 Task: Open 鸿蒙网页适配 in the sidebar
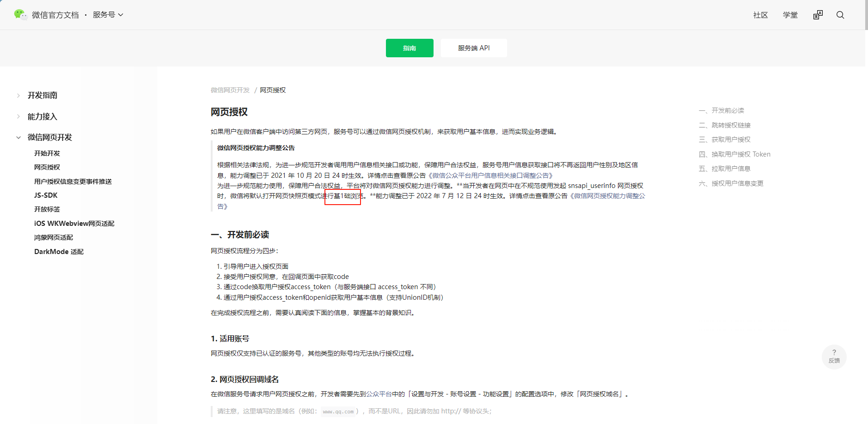pos(54,237)
